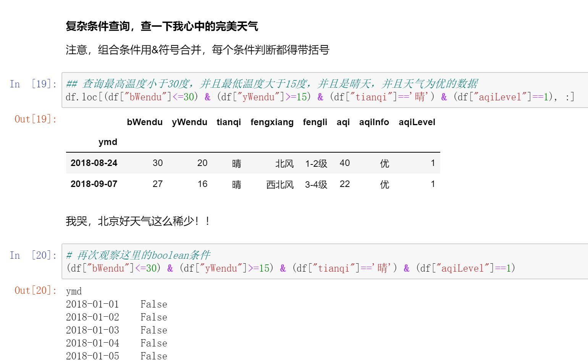The image size is (588, 364).
Task: Click the note line starting with 注意
Action: point(197,50)
